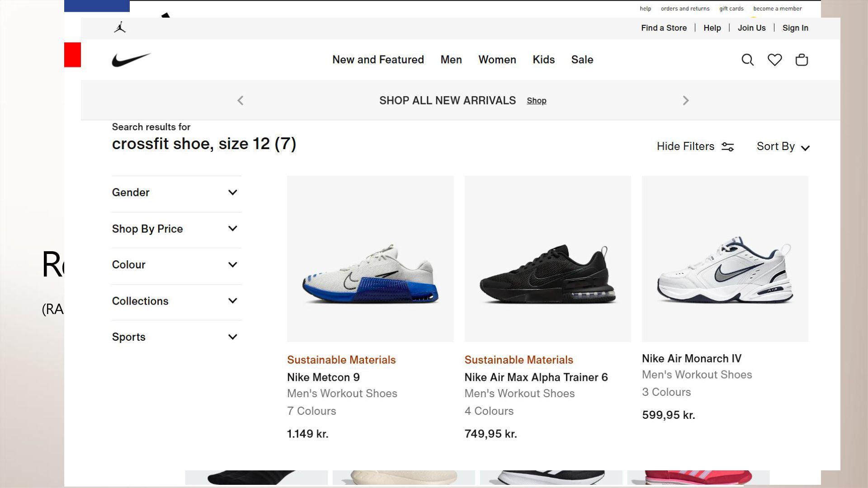Toggle Hide Filters

(685, 146)
